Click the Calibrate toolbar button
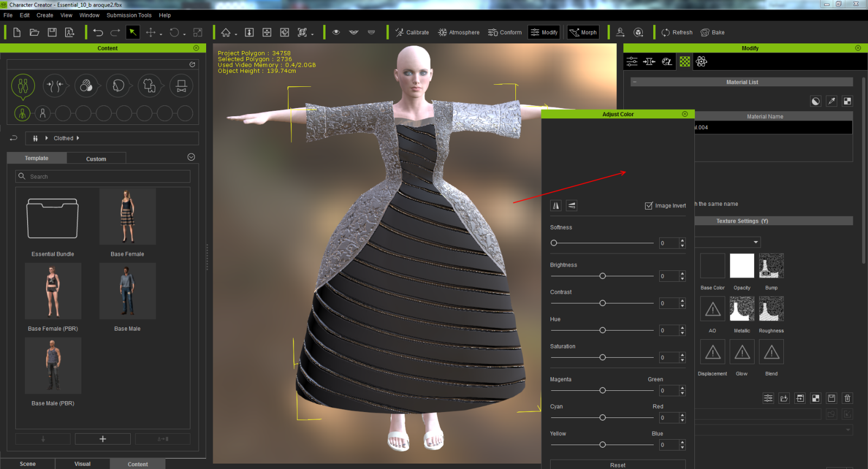Image resolution: width=868 pixels, height=469 pixels. pos(412,33)
